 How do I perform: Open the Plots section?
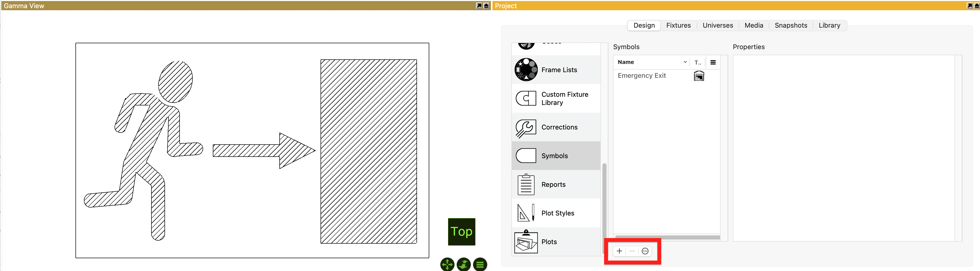click(549, 242)
